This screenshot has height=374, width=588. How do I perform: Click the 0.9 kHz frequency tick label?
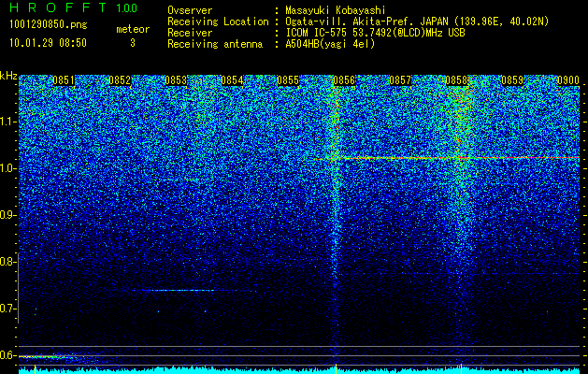click(7, 215)
